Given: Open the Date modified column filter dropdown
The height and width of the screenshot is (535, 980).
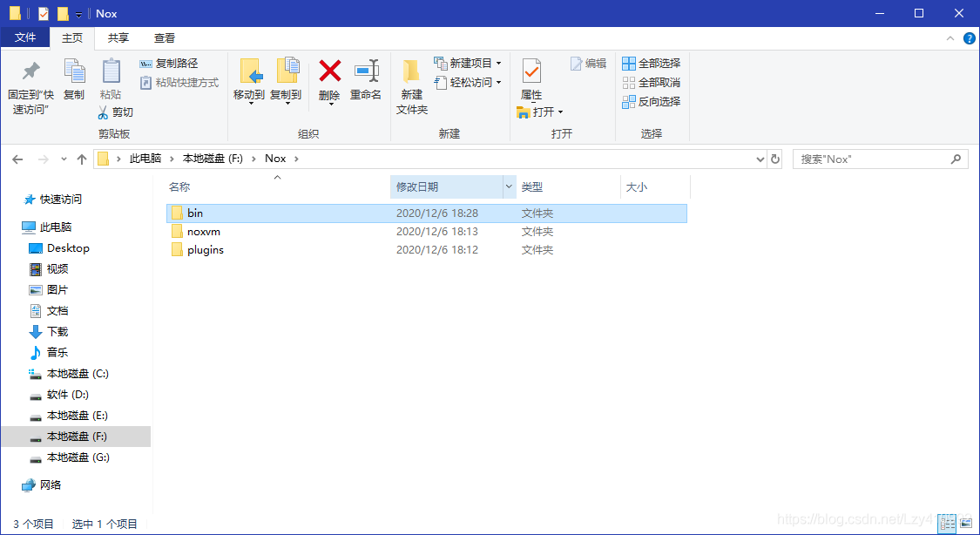Looking at the screenshot, I should click(509, 186).
